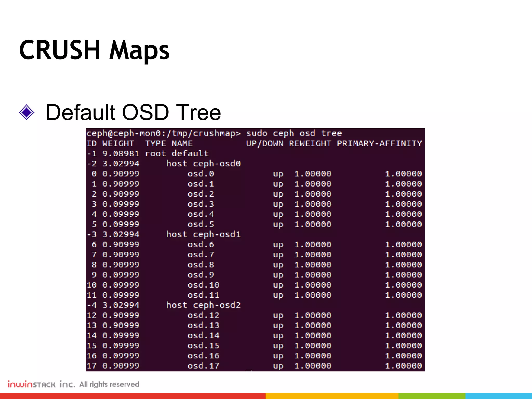532x399 pixels.
Task: Click the UP/DOWN column header
Action: [x=265, y=143]
